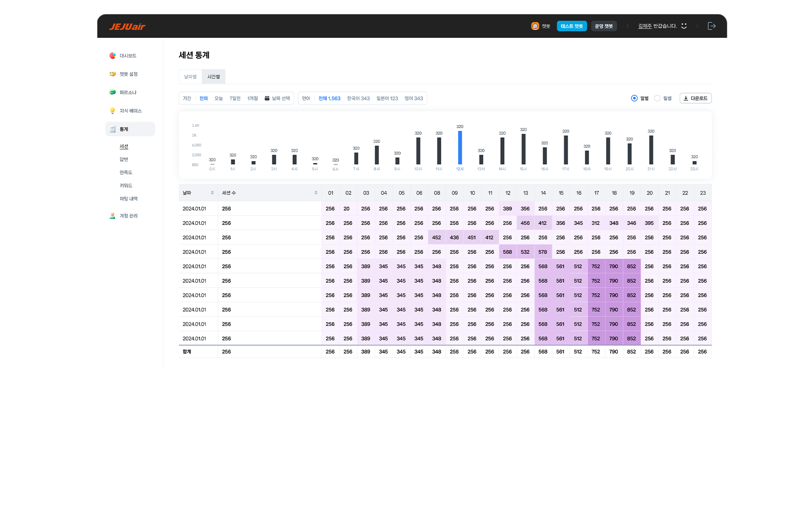The width and height of the screenshot is (806, 532).
Task: Open Dashboard via pie chart icon
Action: click(113, 55)
